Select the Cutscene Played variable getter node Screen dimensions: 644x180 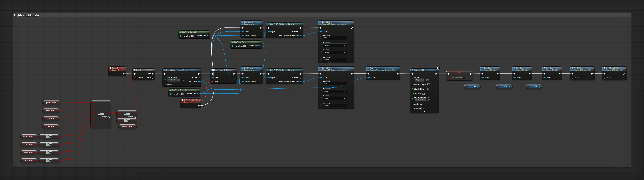[x=127, y=127]
